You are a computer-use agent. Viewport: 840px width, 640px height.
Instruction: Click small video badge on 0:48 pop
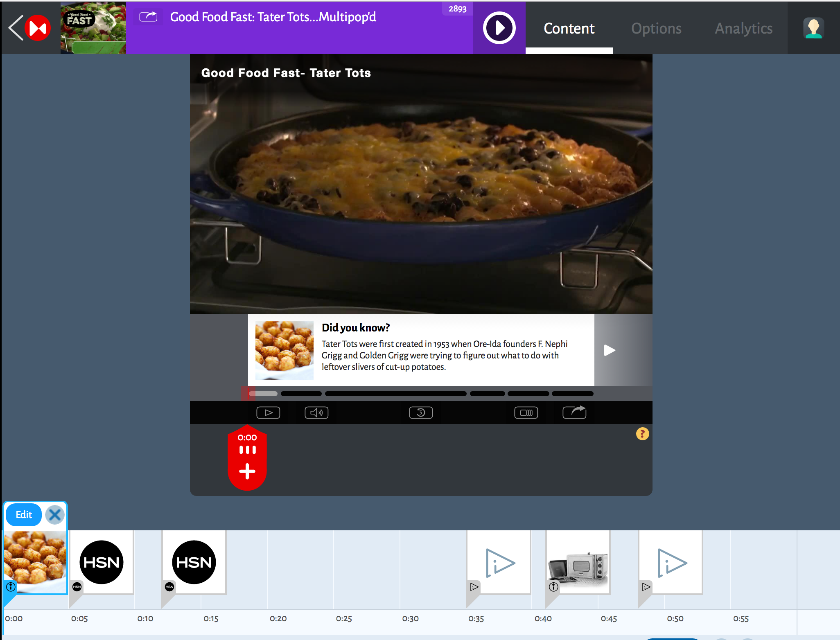[646, 587]
